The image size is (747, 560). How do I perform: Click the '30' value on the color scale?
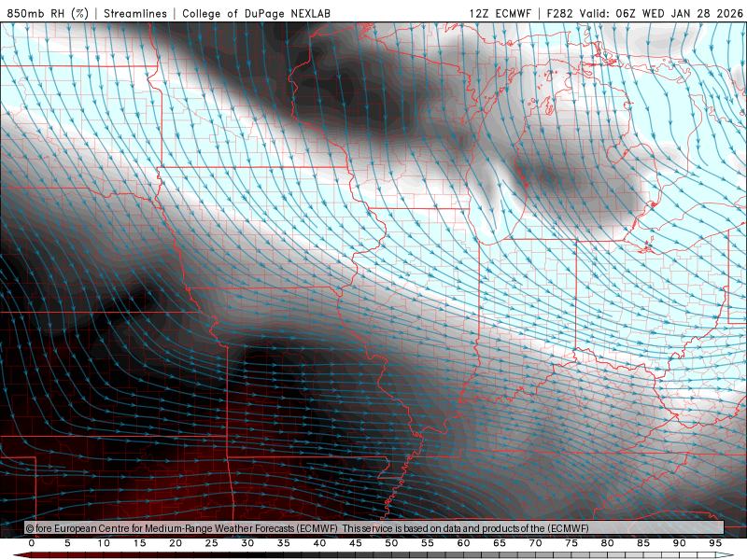coord(247,543)
